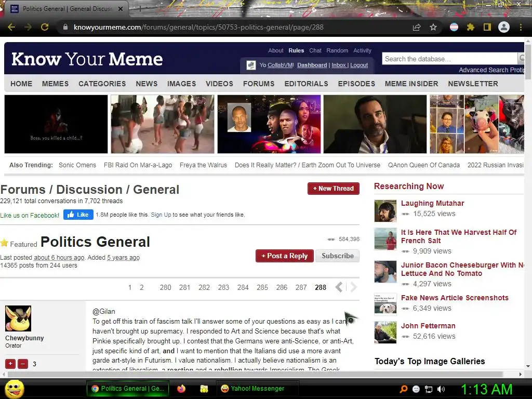The width and height of the screenshot is (532, 399).
Task: Click the Facebook Sign Up link
Action: click(x=161, y=215)
